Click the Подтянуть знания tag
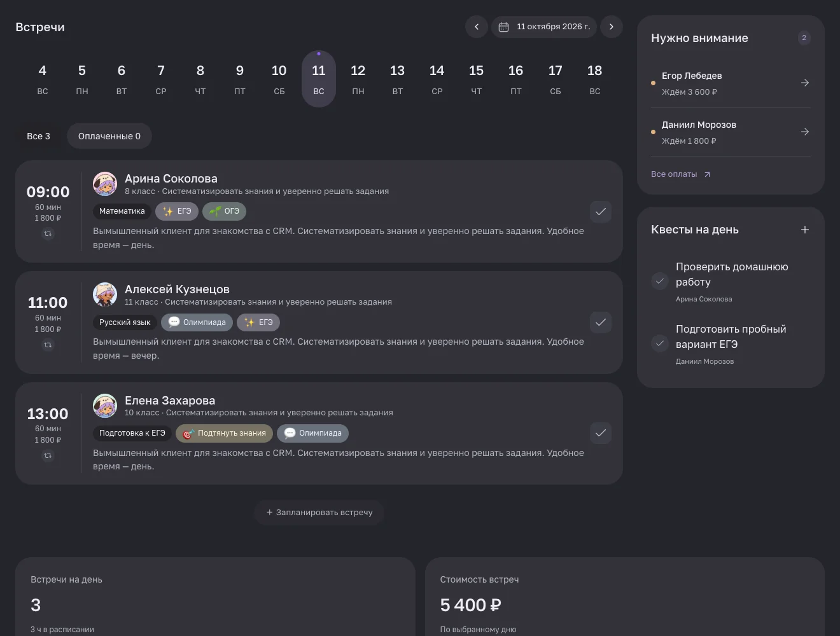 [x=224, y=433]
